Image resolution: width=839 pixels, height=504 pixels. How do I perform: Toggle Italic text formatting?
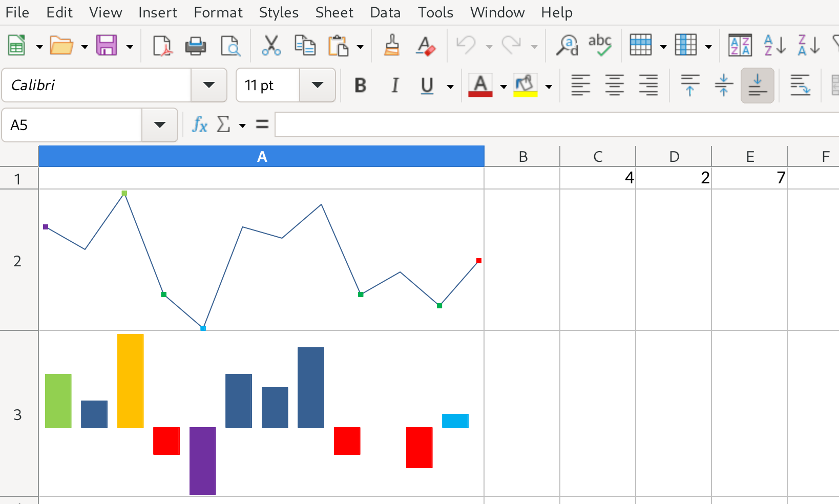click(x=394, y=86)
